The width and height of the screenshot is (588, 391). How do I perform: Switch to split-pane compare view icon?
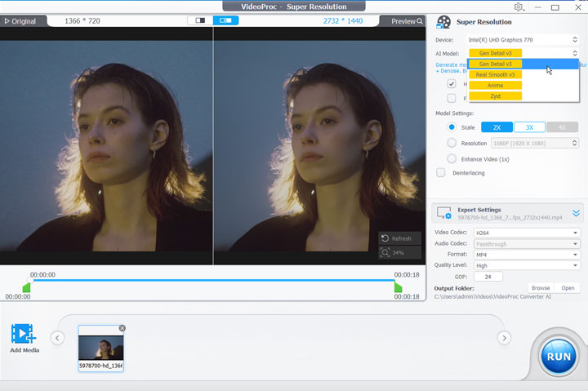[x=225, y=20]
